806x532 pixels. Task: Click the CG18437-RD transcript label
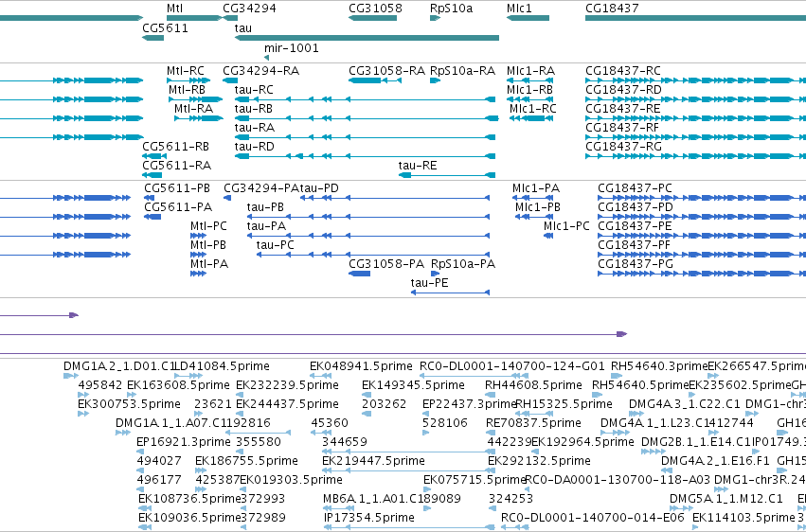(x=623, y=90)
